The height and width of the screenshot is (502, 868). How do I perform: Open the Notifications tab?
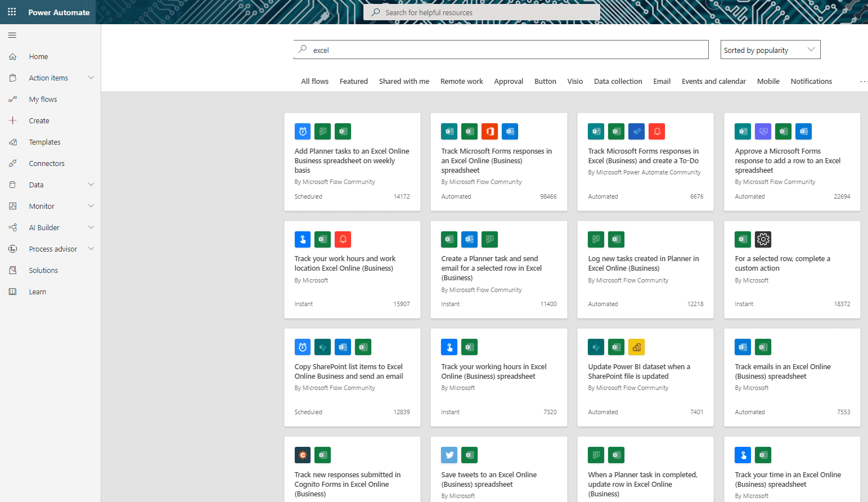(x=811, y=82)
